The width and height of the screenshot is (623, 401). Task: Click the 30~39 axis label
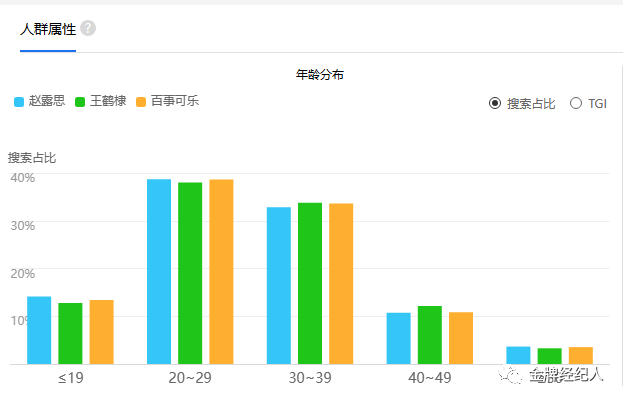[x=310, y=378]
